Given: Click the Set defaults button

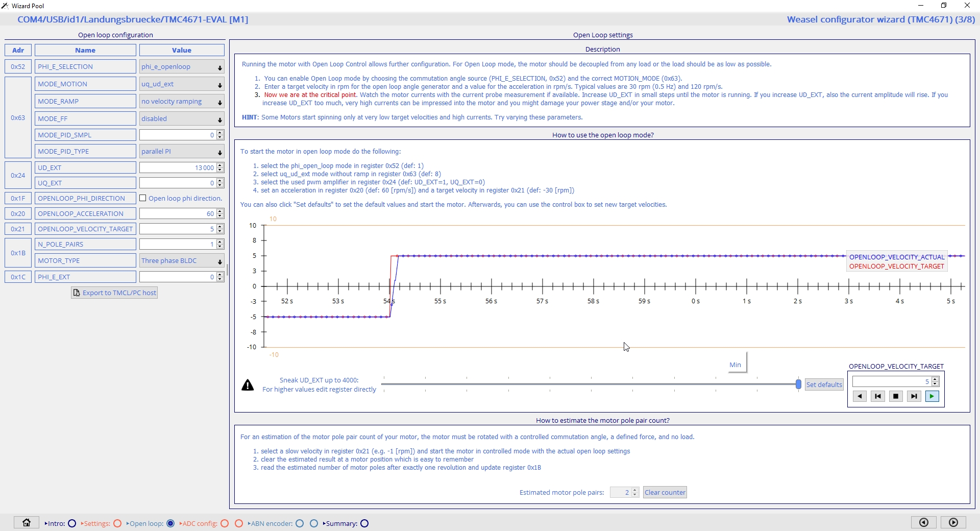Looking at the screenshot, I should [x=824, y=384].
